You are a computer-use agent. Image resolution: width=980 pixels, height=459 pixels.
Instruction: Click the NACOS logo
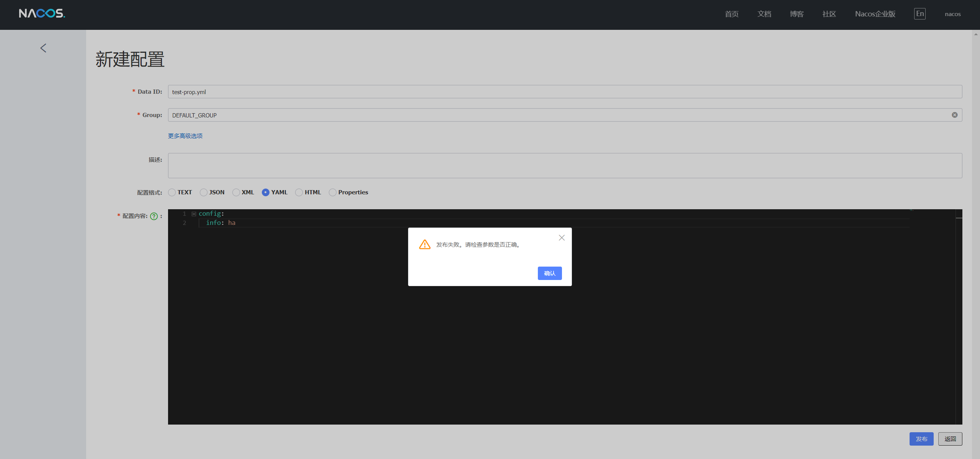(x=42, y=14)
